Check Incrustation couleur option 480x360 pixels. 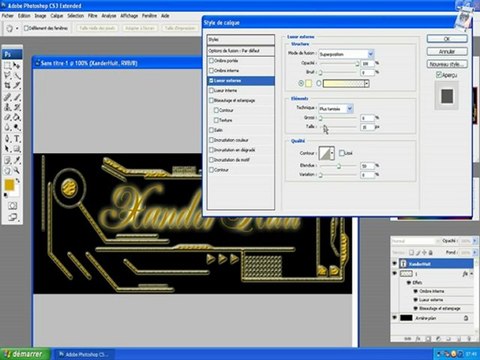tap(211, 140)
